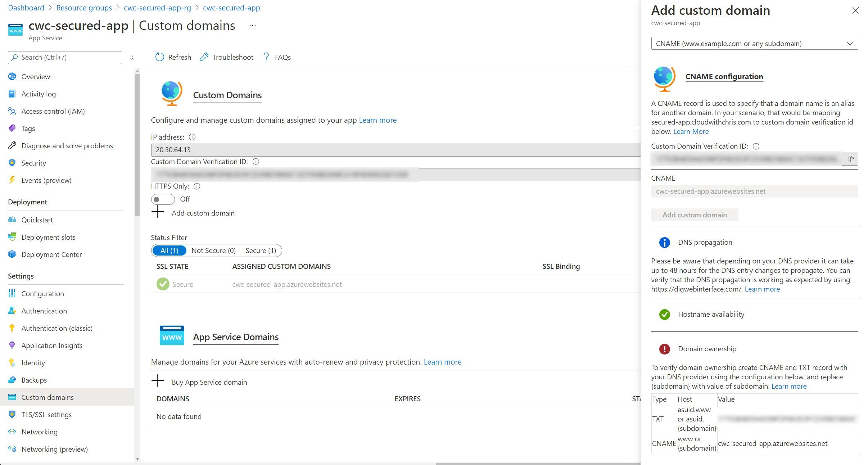The image size is (868, 465).
Task: Open Activity log in the sidebar
Action: tap(38, 94)
